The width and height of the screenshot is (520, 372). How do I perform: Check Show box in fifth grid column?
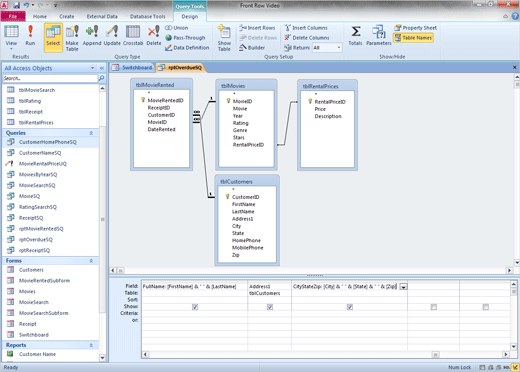486,307
